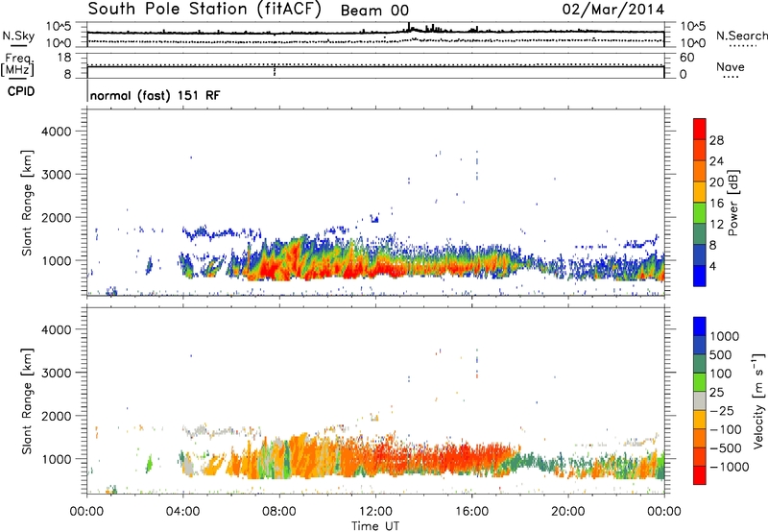Click 'Slant Range [km]' label of power panel

pyautogui.click(x=27, y=203)
